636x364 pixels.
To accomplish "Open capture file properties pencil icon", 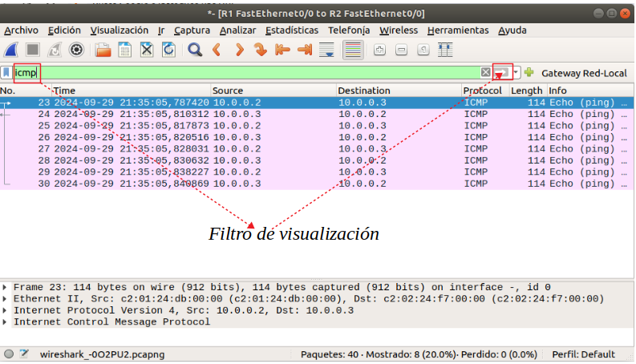I will (24, 354).
